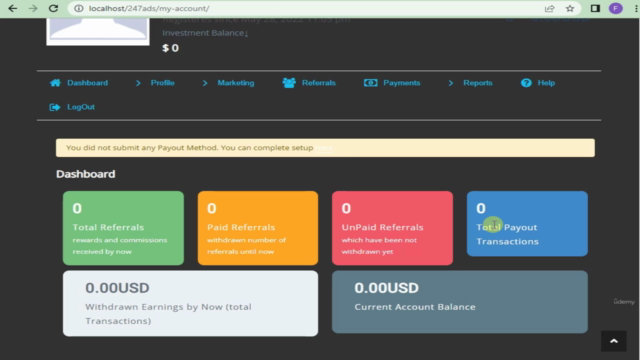640x360 pixels.
Task: Click the Withdrawn Earnings by Now card
Action: pyautogui.click(x=190, y=303)
